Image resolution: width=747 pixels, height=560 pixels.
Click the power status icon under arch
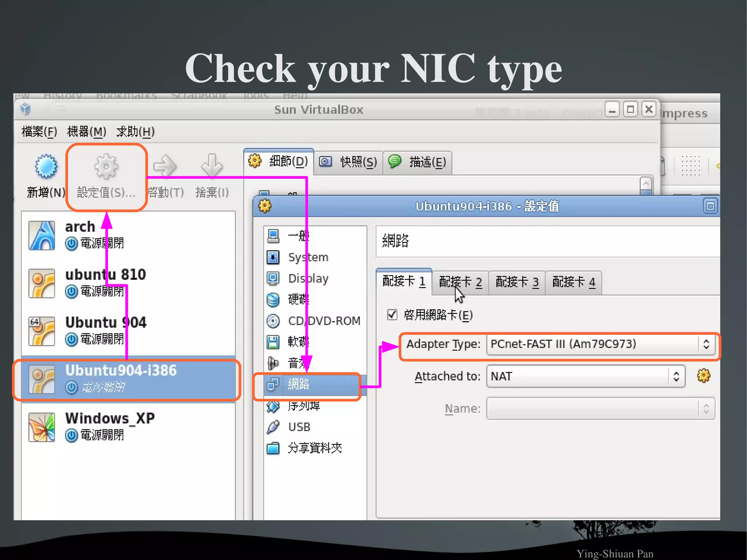71,243
